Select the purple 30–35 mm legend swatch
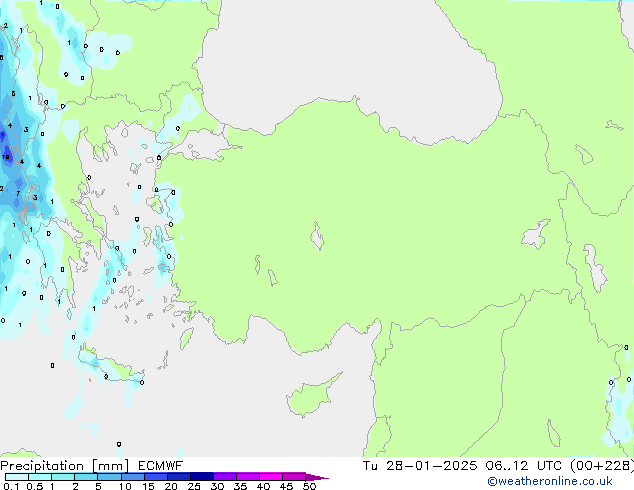Screen dimensions: 634x490 coord(225,477)
